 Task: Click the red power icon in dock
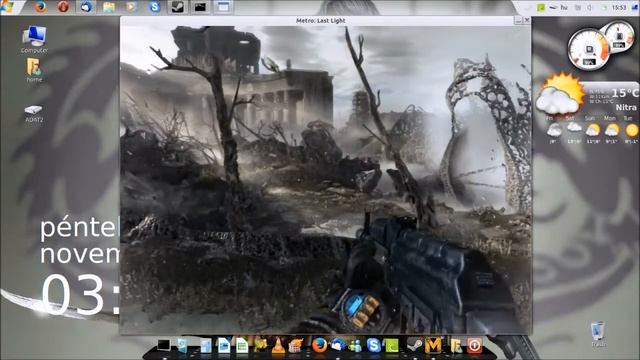click(474, 346)
